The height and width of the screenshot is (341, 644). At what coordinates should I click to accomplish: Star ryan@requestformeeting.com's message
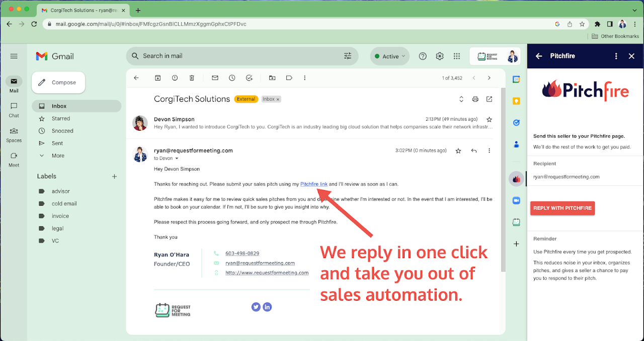click(458, 150)
